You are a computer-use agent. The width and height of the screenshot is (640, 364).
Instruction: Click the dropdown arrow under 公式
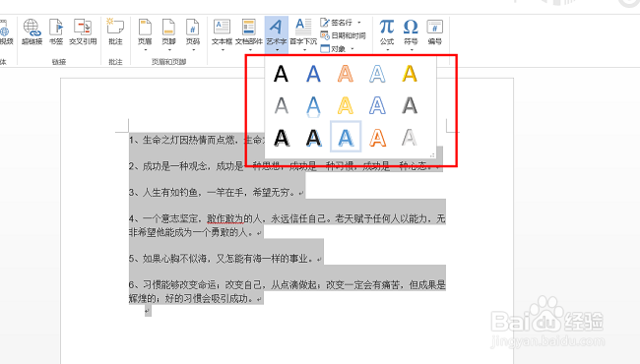[x=387, y=50]
